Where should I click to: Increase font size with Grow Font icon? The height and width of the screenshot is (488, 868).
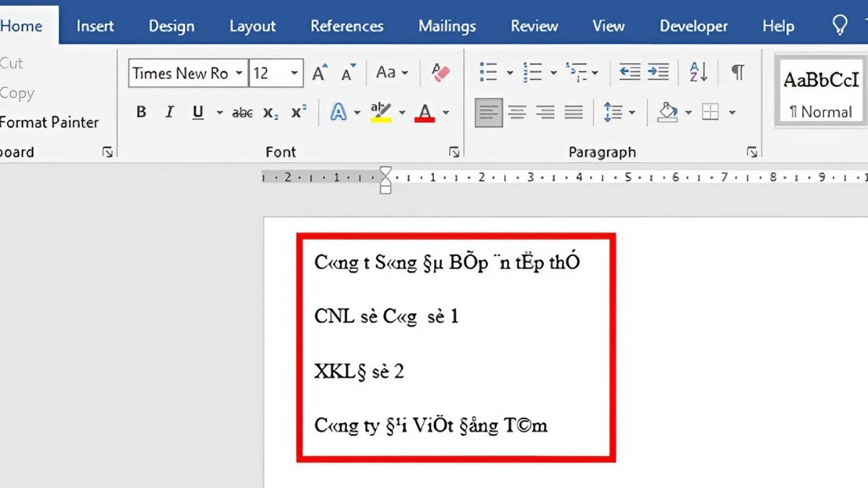point(319,73)
